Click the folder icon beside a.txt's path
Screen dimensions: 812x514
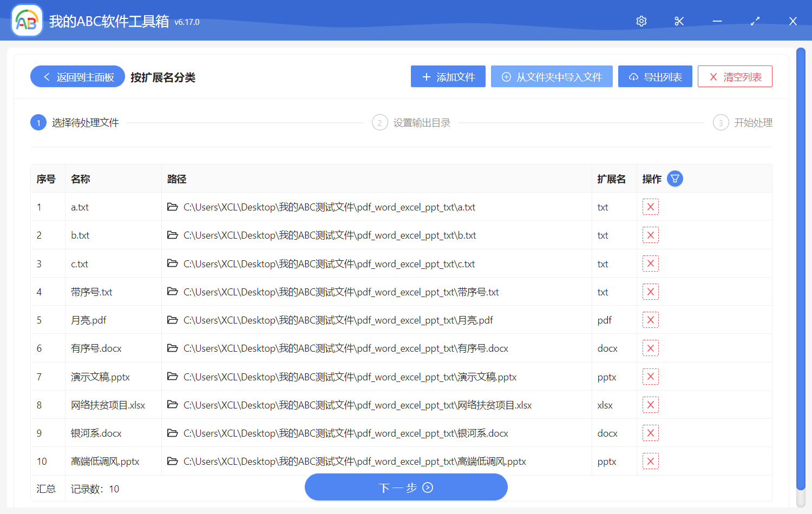tap(172, 207)
